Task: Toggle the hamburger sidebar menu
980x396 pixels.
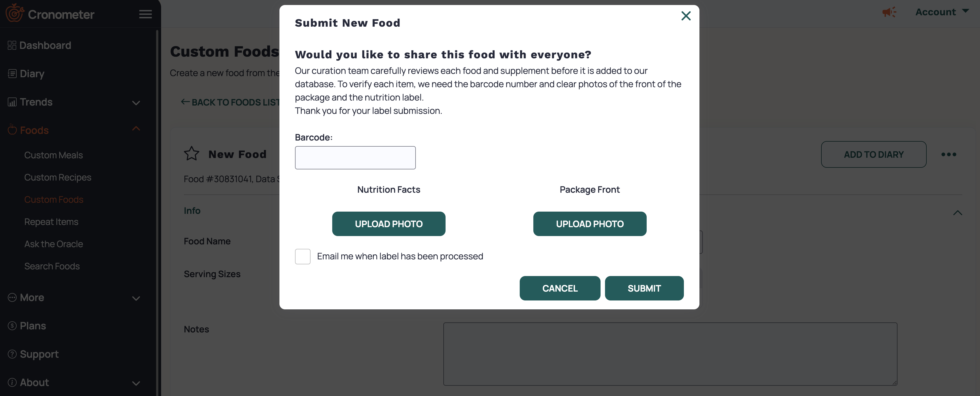Action: tap(145, 14)
